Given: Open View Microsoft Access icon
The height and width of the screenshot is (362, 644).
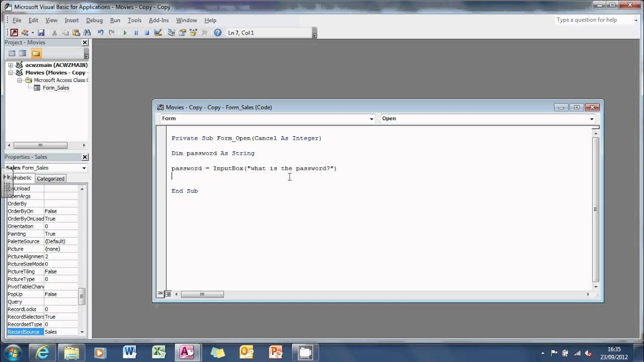Looking at the screenshot, I should (14, 33).
